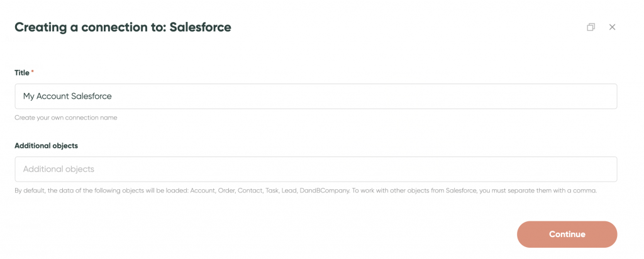This screenshot has height=259, width=644.
Task: Click 'separate them with a comma' instruction text
Action: click(543, 191)
